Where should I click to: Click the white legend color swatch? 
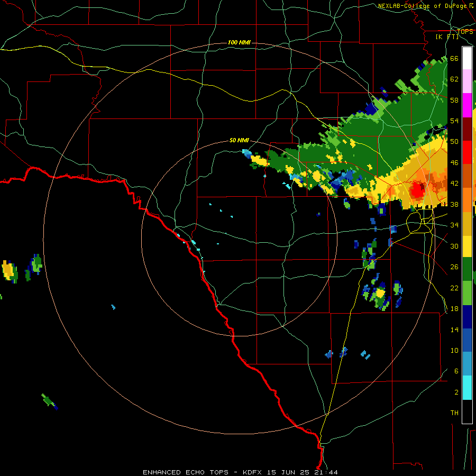coord(467,58)
